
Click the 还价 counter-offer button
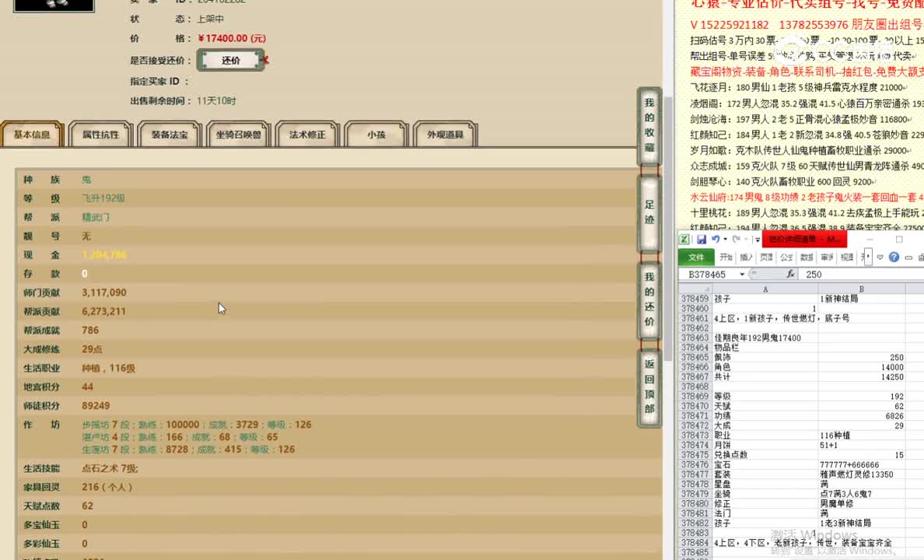230,60
